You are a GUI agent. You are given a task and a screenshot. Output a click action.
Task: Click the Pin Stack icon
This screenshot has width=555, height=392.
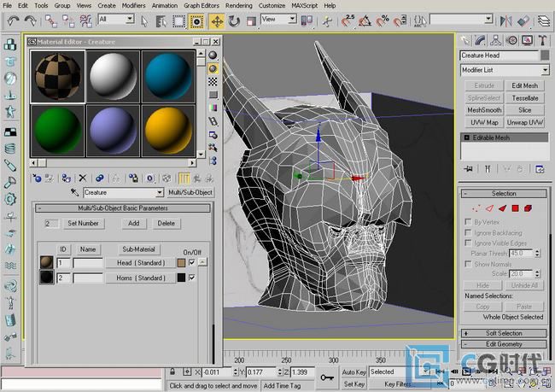tap(468, 169)
